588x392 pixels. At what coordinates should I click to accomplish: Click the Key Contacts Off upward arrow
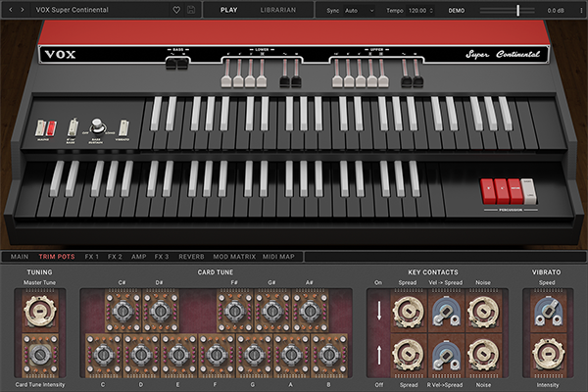point(379,355)
